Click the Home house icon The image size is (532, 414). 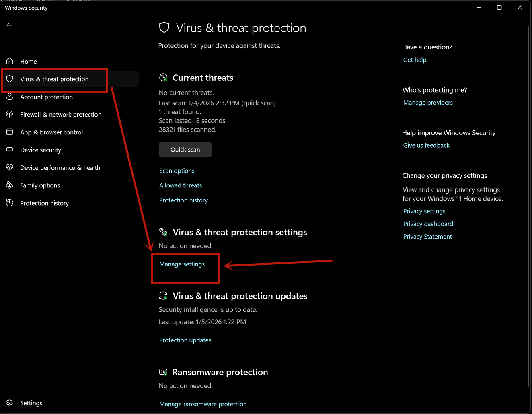coord(10,61)
